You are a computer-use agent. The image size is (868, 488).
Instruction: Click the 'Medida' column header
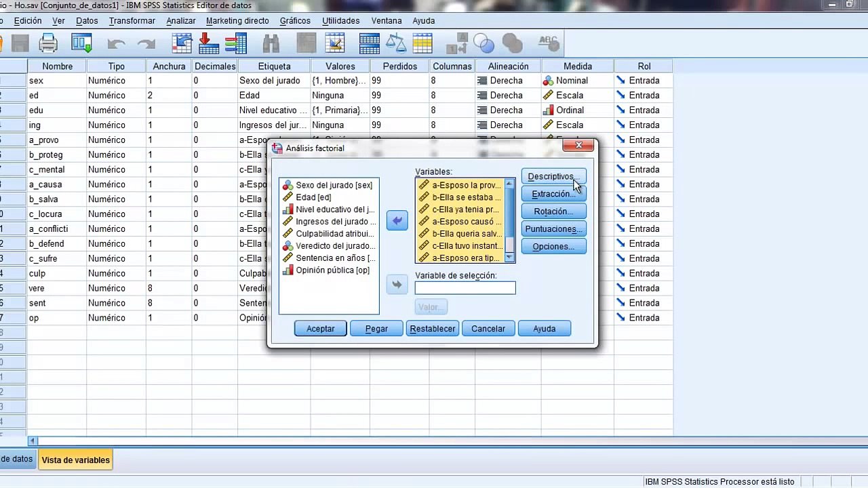coord(577,66)
